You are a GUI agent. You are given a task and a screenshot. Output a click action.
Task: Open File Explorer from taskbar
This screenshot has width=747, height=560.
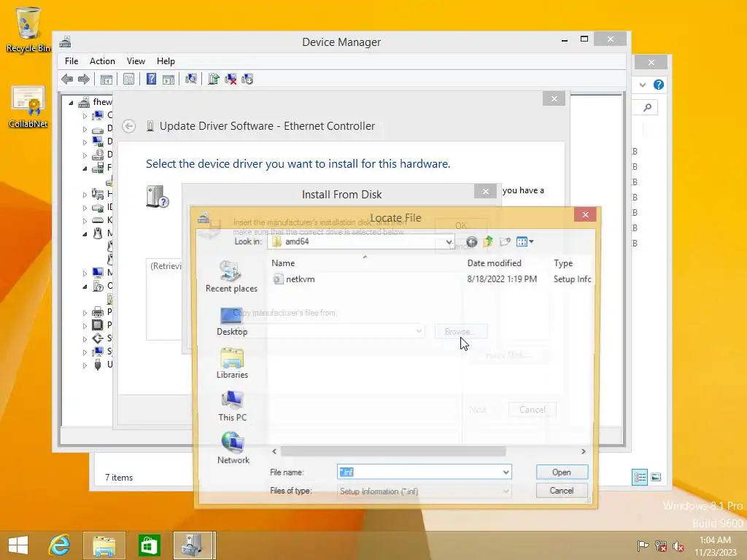pyautogui.click(x=104, y=545)
